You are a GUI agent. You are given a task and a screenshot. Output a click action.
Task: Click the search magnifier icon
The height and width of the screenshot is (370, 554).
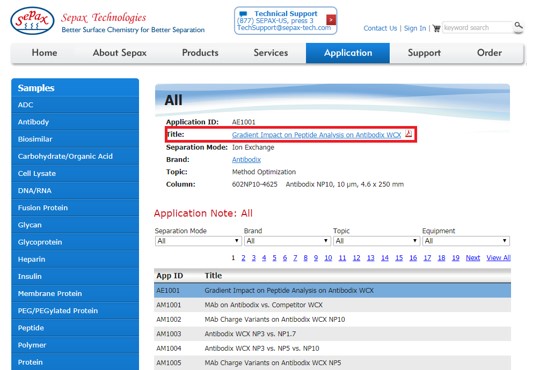tap(518, 25)
